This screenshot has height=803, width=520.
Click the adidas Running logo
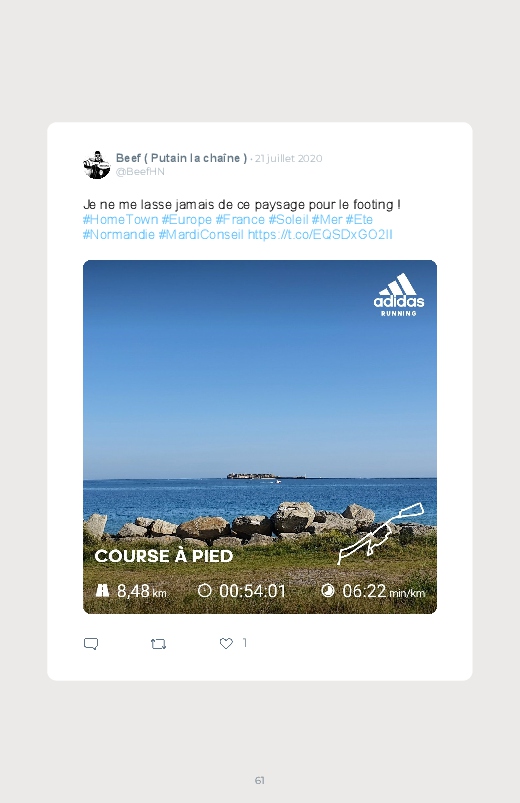(x=399, y=294)
